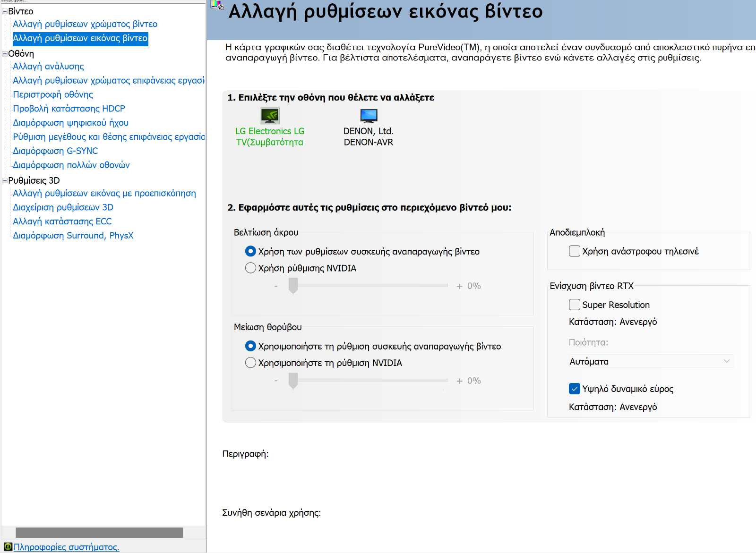Open Αλλαγή ρυθμίσεων εικόνας βίντεο page
This screenshot has height=553, width=756.
click(x=80, y=38)
